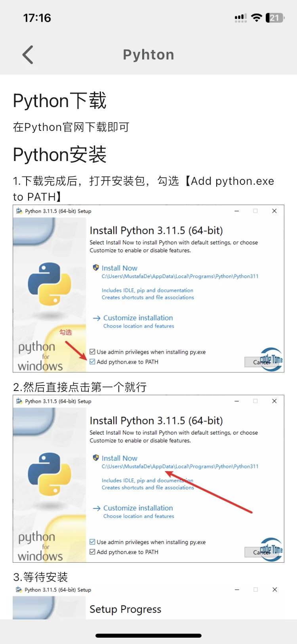
Task: Tap step 3 text 等待安装
Action: pos(40,577)
